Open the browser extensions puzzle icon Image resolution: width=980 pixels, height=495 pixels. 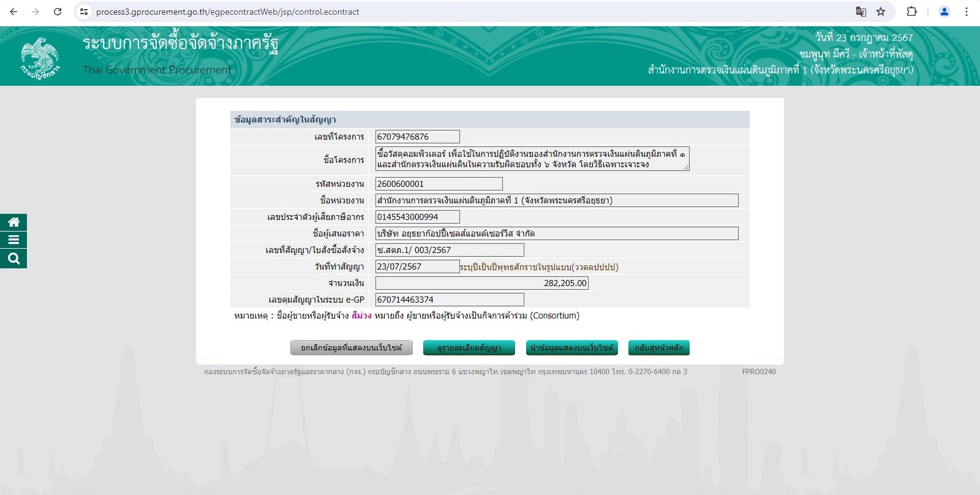tap(911, 12)
